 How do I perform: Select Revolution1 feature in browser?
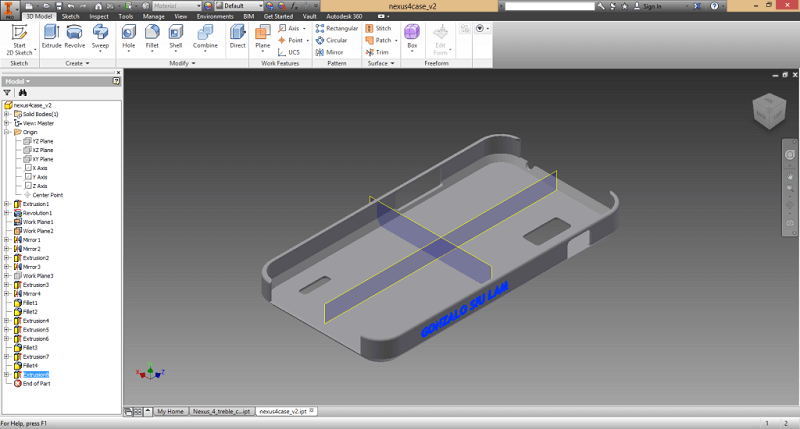pos(37,213)
